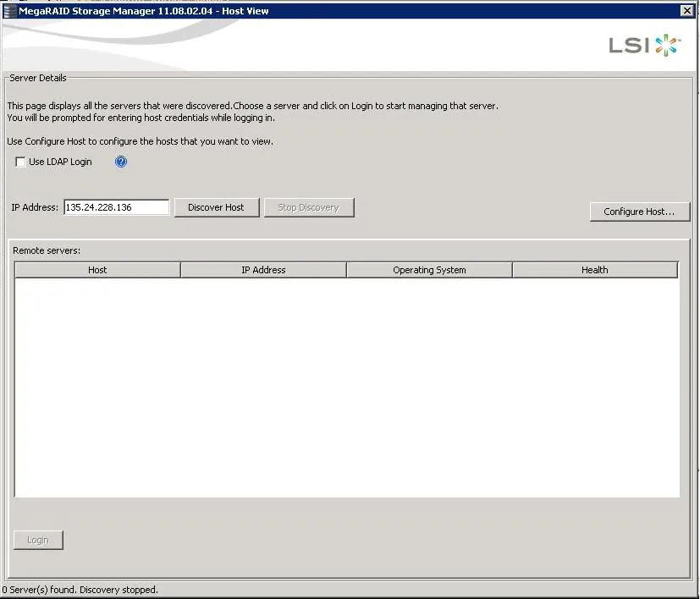
Task: Click the "Use LDAP Login" label text
Action: (x=60, y=162)
